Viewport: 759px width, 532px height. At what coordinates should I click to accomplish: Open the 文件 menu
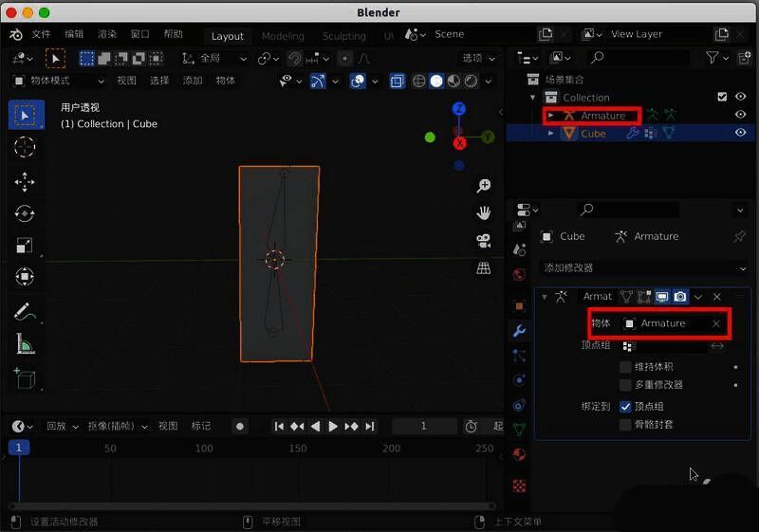(42, 34)
